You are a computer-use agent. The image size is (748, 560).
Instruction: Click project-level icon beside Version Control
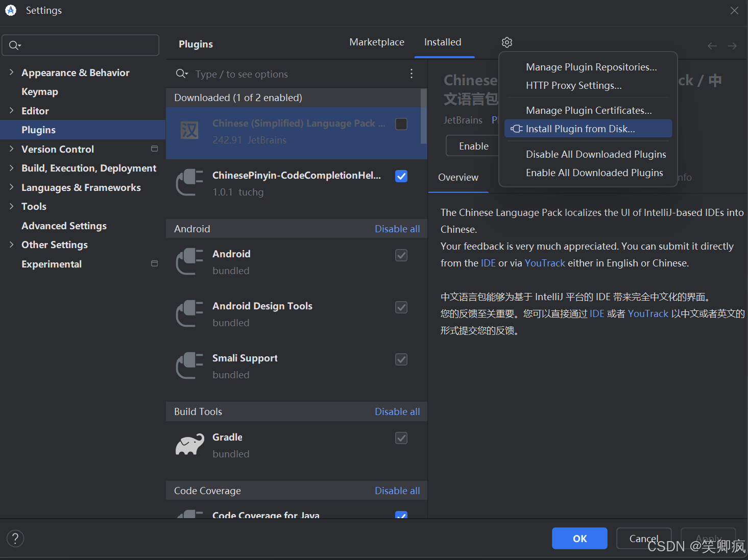[x=154, y=149]
